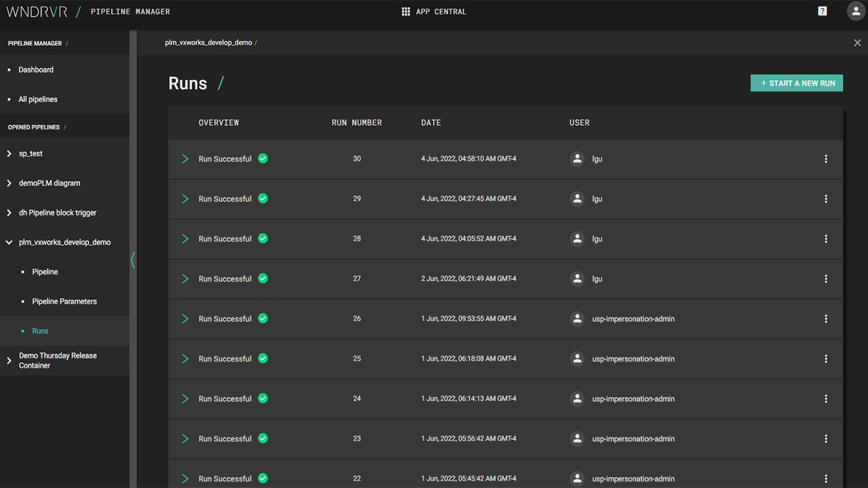Open the three-dot menu for run 24
This screenshot has width=868, height=488.
tap(826, 399)
